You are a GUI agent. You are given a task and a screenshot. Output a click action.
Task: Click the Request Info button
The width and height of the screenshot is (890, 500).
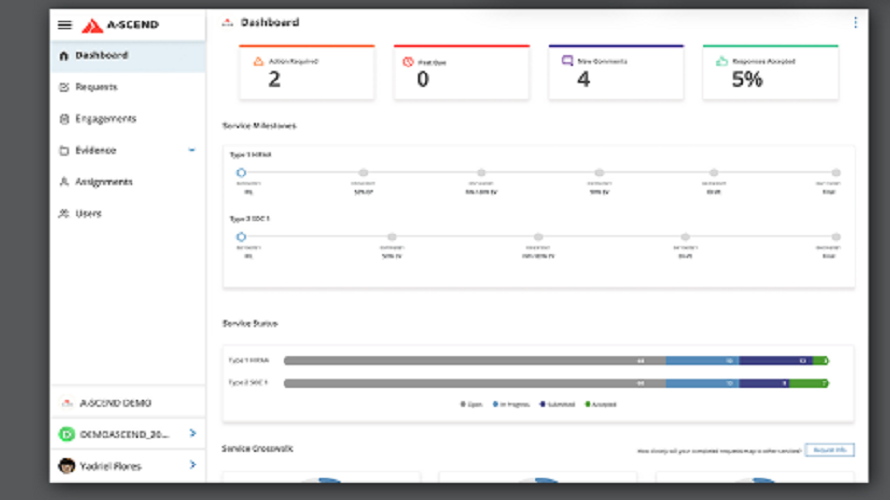(829, 451)
